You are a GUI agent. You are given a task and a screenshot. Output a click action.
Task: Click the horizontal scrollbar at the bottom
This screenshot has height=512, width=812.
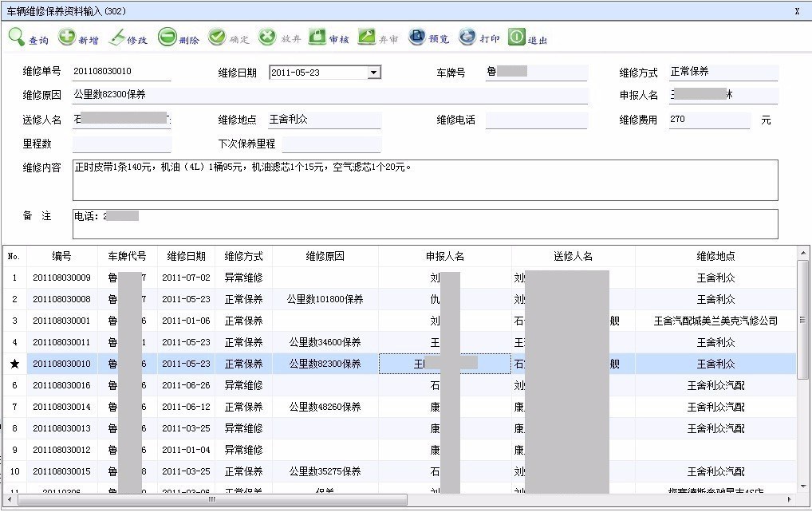click(x=211, y=500)
